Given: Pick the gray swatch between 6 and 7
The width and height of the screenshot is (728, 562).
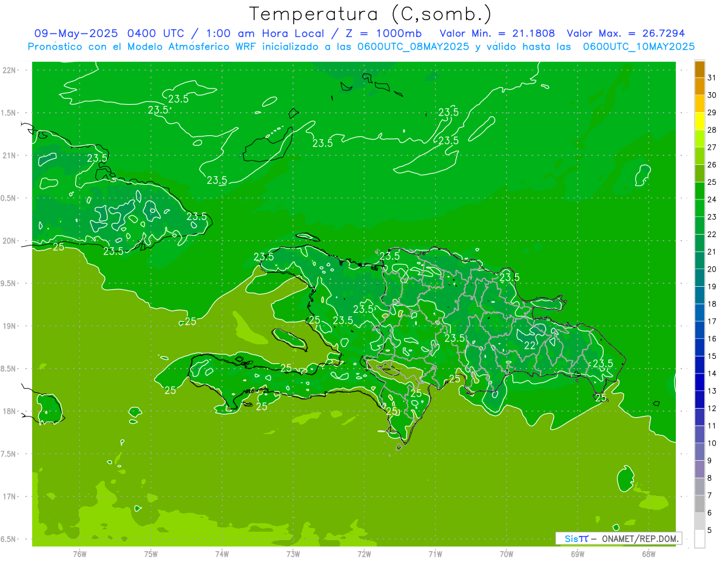Looking at the screenshot, I should (699, 504).
